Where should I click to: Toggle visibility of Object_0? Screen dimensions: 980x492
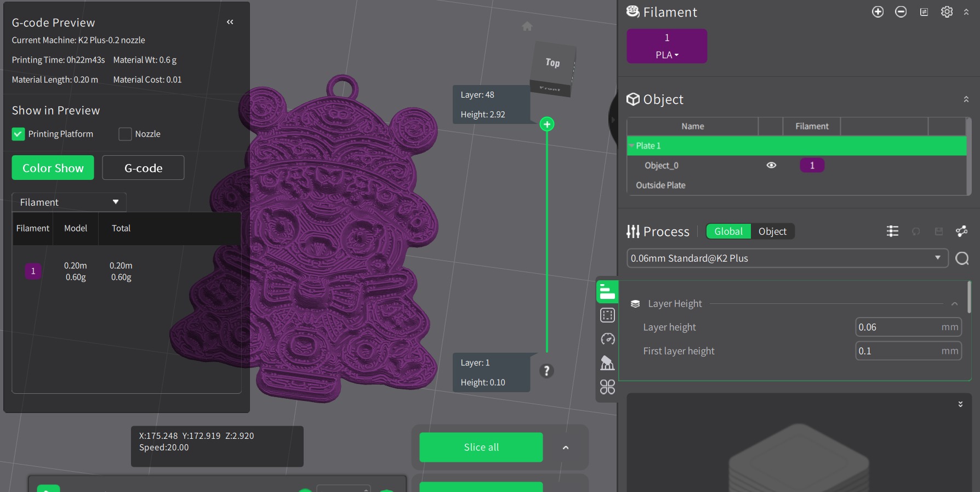pos(771,165)
